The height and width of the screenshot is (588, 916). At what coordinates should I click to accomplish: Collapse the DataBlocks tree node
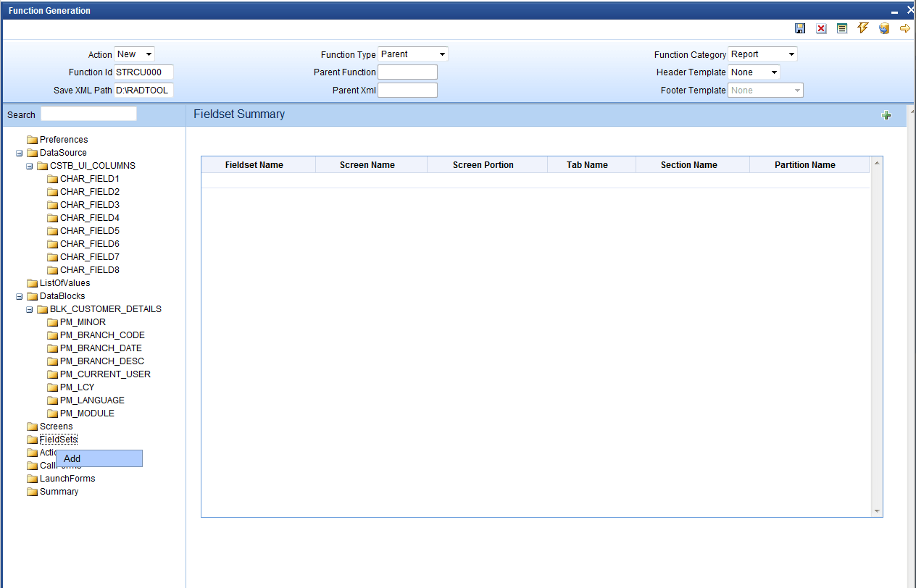(x=19, y=296)
